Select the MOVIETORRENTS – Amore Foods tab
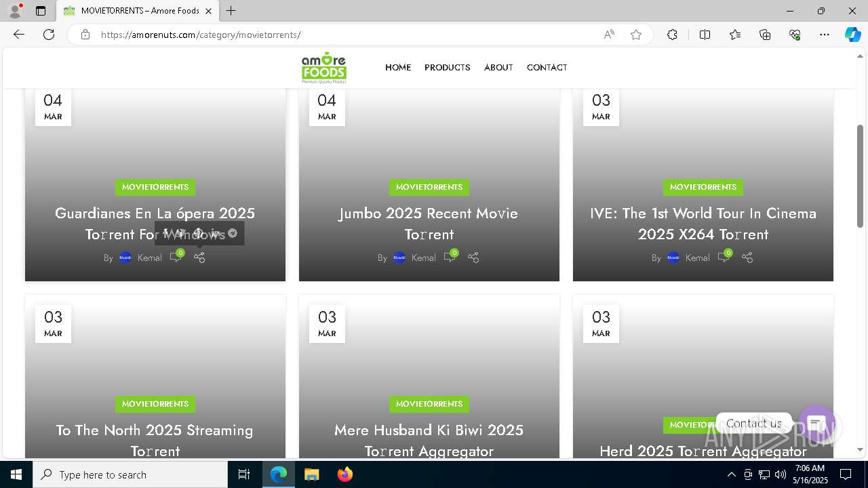This screenshot has height=488, width=868. coord(138,11)
